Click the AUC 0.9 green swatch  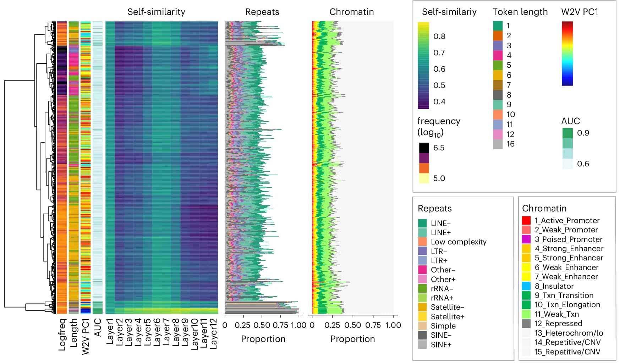[568, 133]
